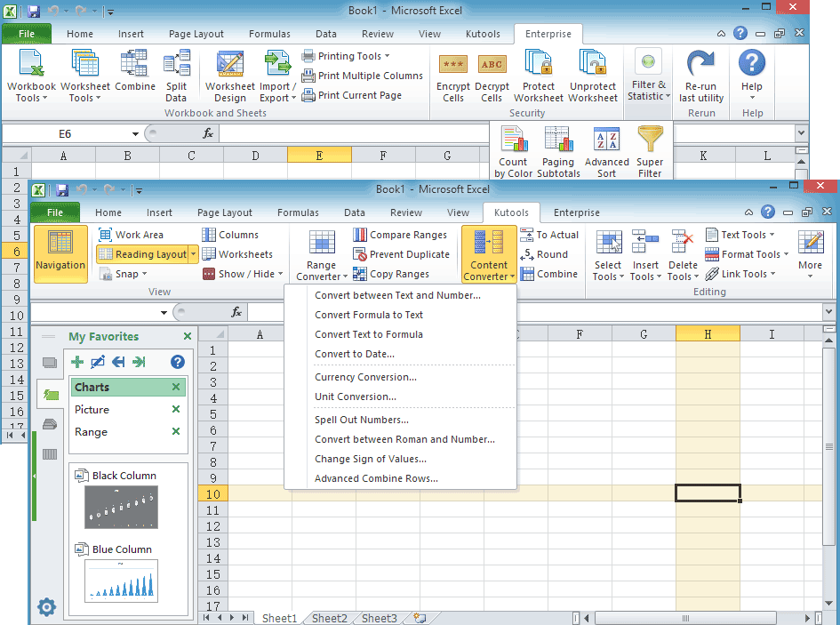Click the Encrypt Cells icon
The image size is (840, 625).
(x=453, y=65)
